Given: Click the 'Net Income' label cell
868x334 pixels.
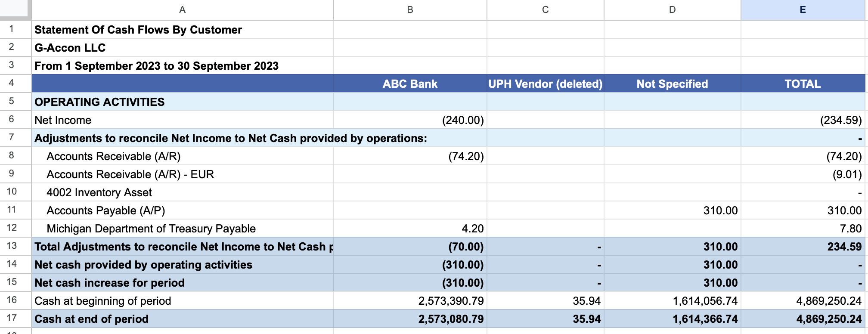Looking at the screenshot, I should click(183, 120).
